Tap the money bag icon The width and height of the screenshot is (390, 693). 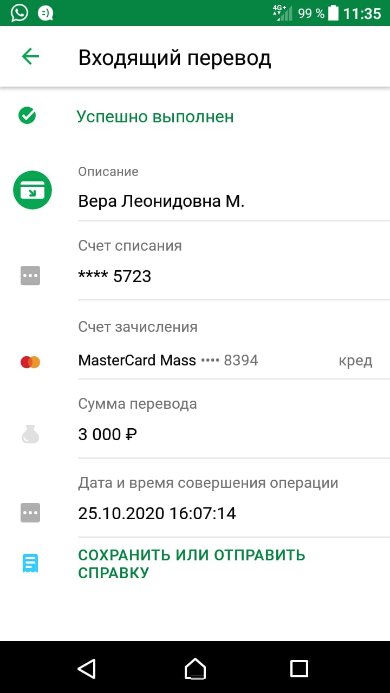pyautogui.click(x=31, y=434)
